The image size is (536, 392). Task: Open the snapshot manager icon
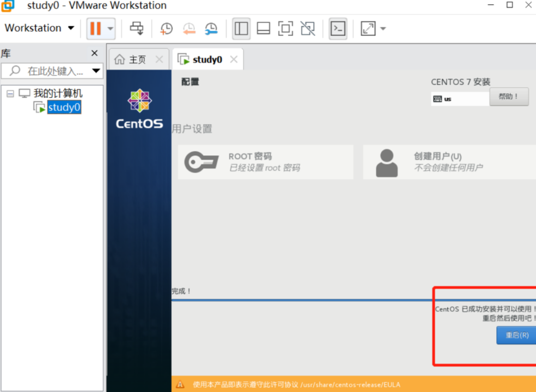point(211,28)
